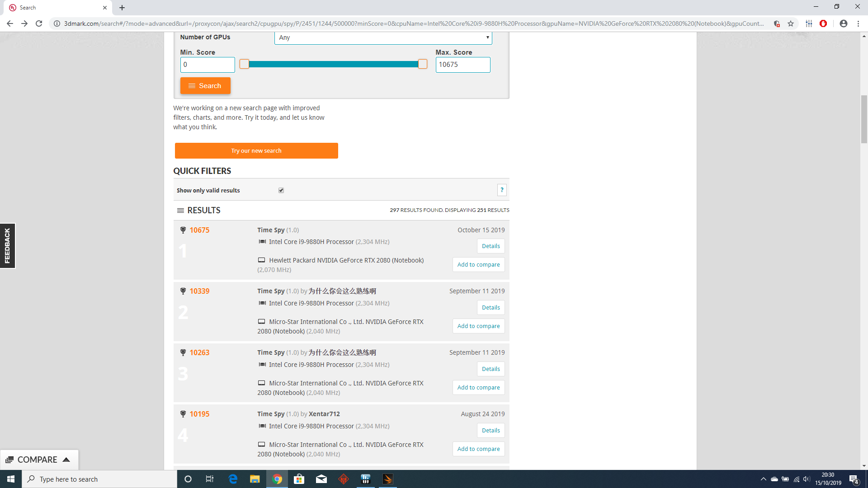Switch to Chrome on the taskbar
The height and width of the screenshot is (488, 868).
tap(277, 479)
